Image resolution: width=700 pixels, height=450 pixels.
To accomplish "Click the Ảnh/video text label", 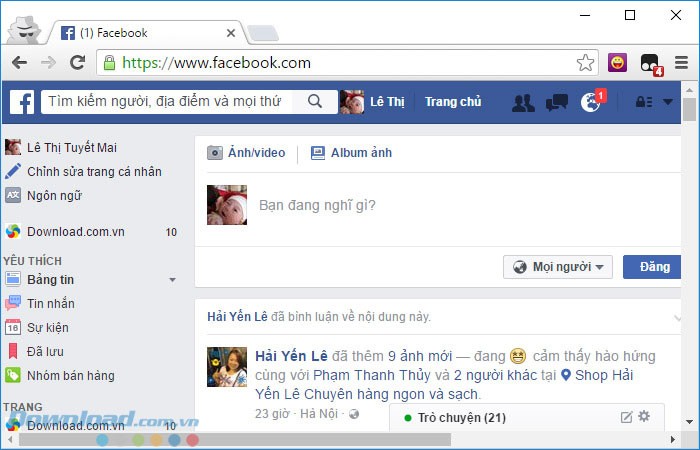I will (x=256, y=153).
